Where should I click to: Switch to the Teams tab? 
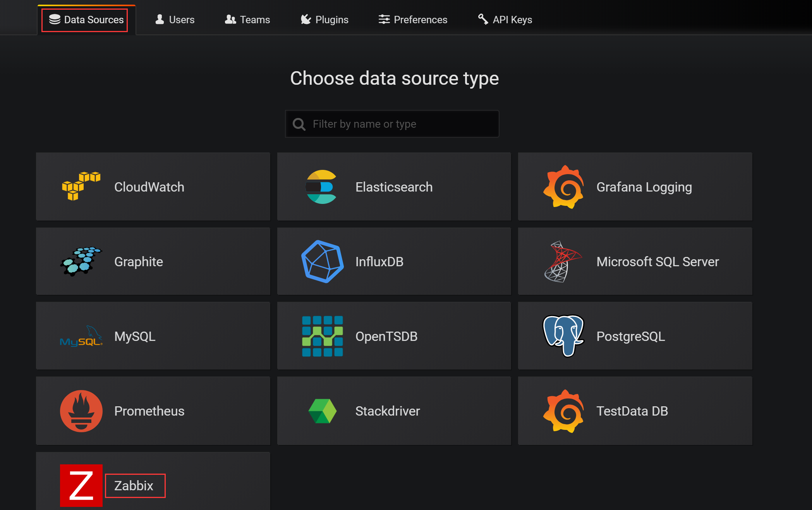pyautogui.click(x=247, y=20)
